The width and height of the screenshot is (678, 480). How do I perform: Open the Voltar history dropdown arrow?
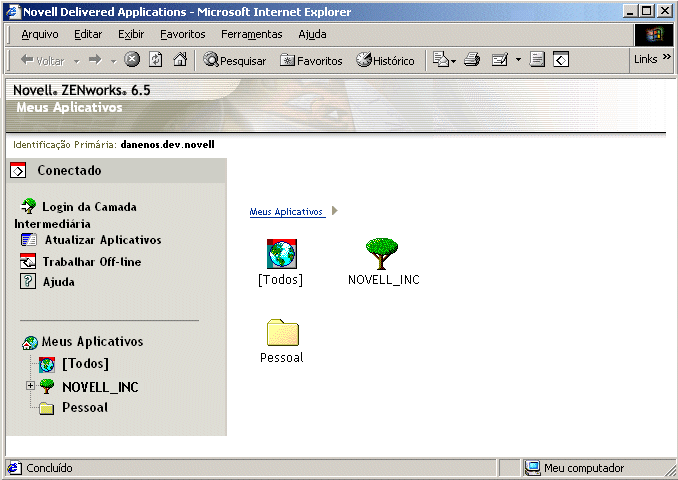[x=77, y=61]
